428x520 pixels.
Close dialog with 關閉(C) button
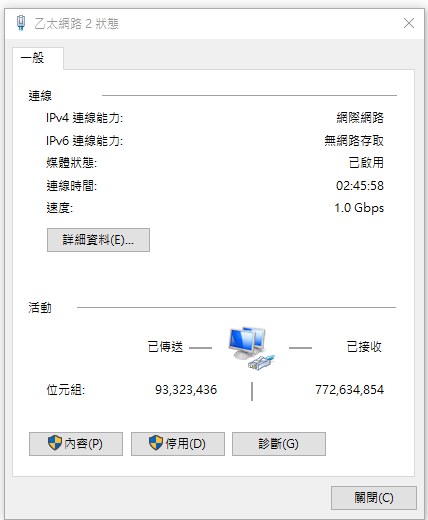(374, 498)
